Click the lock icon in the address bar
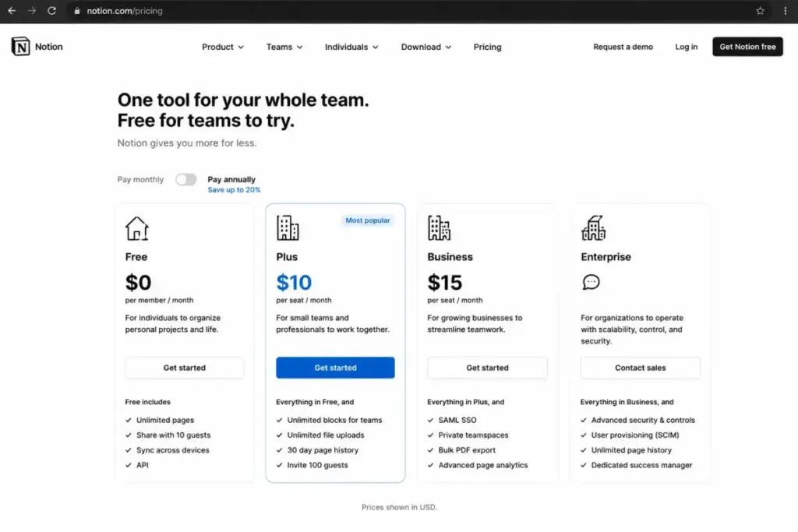 pos(77,11)
